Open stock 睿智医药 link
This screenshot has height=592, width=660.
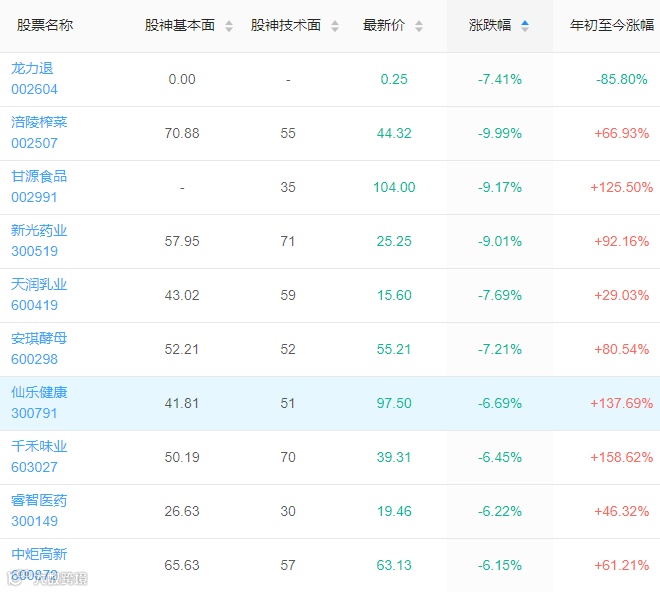coord(39,500)
